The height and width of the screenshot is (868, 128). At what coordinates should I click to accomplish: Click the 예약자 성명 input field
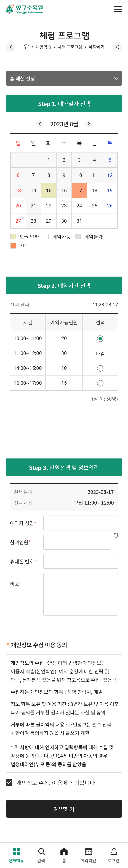(81, 523)
